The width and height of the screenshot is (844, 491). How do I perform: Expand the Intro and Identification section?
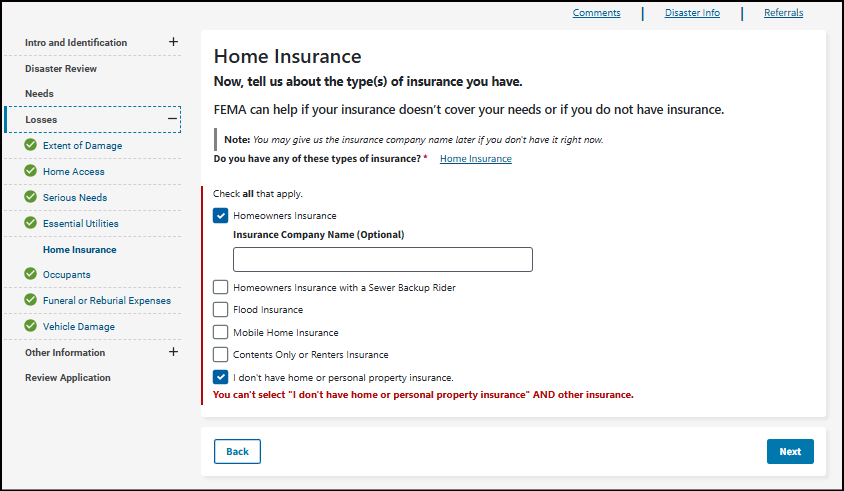point(173,42)
